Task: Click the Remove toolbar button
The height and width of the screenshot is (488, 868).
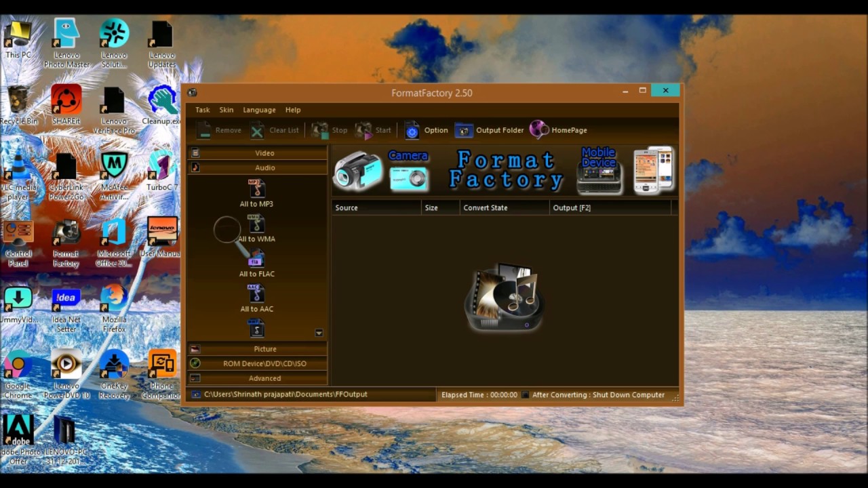Action: click(x=219, y=130)
